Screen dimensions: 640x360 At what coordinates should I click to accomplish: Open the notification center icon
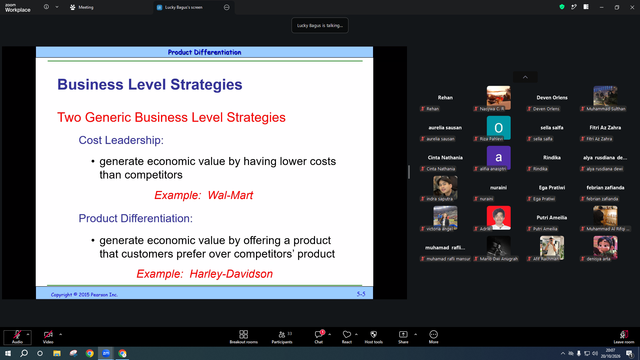tap(630, 353)
